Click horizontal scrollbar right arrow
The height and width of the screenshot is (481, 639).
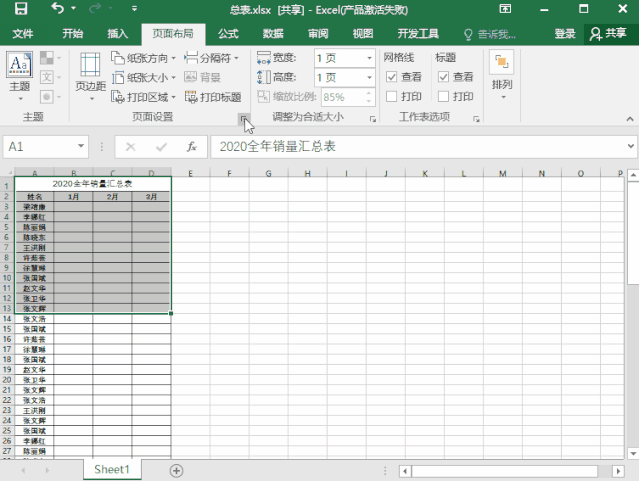[618, 471]
